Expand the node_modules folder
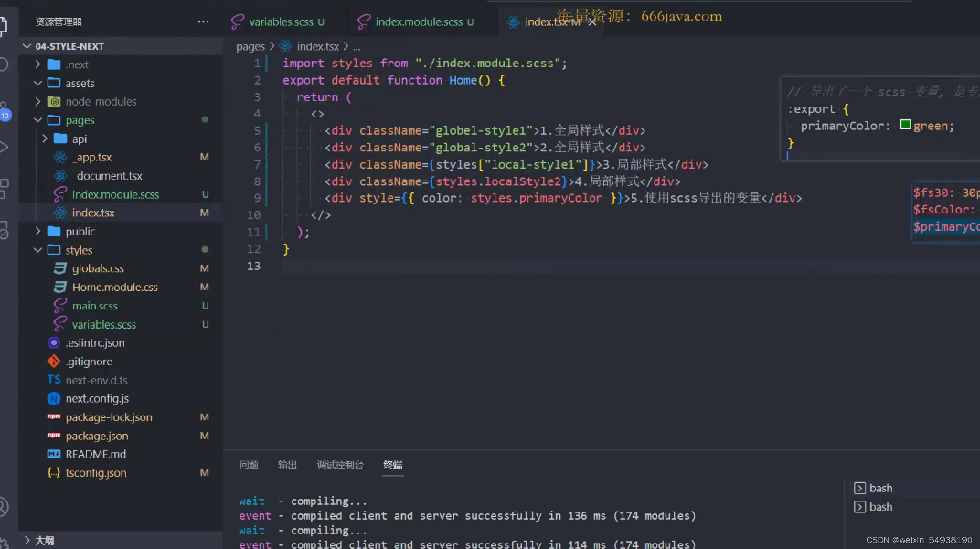This screenshot has height=549, width=980. point(38,101)
